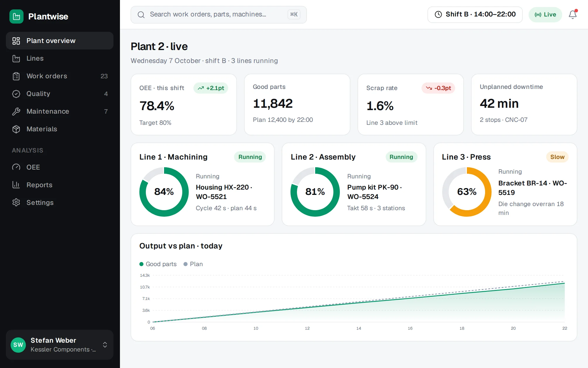Screen dimensions: 588x368
Task: Click Housing HX-220 · WO-5521 text
Action: 224,192
